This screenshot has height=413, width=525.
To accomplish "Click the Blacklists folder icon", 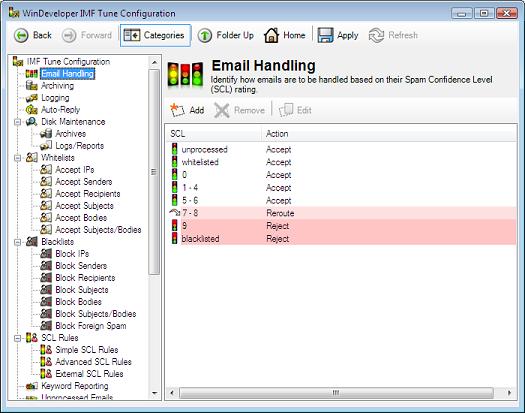I will coord(32,242).
